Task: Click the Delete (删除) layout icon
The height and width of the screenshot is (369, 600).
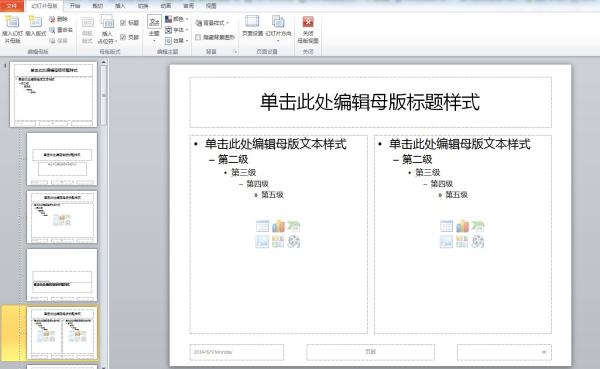Action: (52, 19)
